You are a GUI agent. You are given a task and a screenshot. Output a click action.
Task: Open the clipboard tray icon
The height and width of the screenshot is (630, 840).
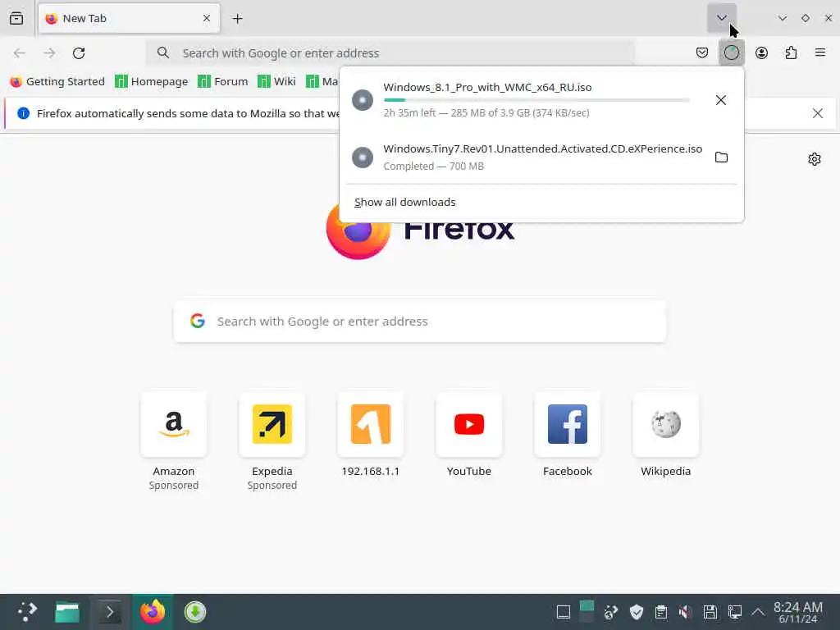point(660,612)
